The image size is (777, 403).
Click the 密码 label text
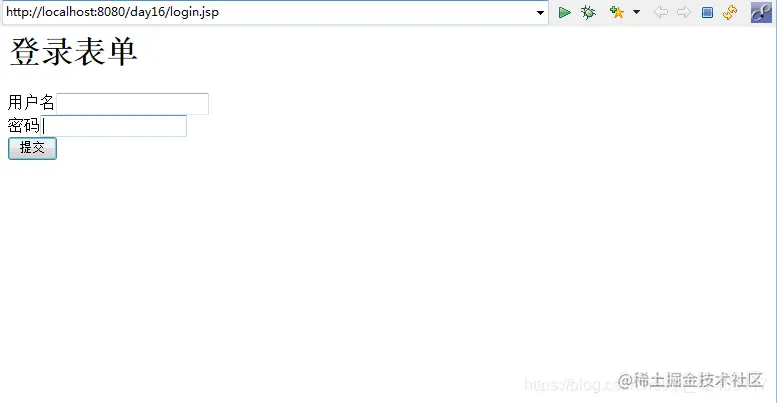(23, 125)
